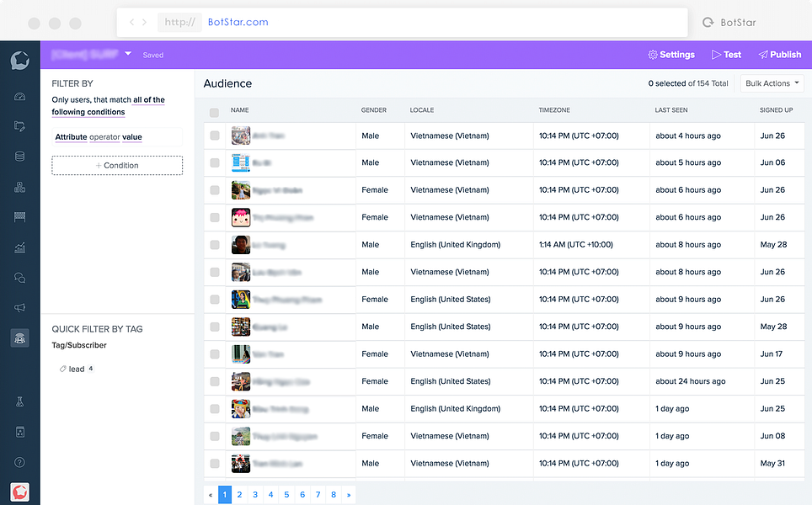Click the Test play button
This screenshot has height=505, width=812.
[x=727, y=55]
